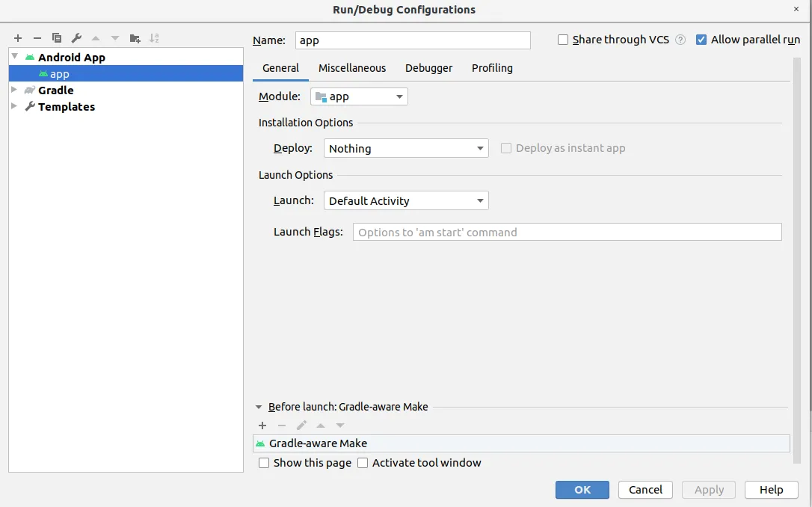
Task: Switch to the Debugger tab
Action: (428, 68)
